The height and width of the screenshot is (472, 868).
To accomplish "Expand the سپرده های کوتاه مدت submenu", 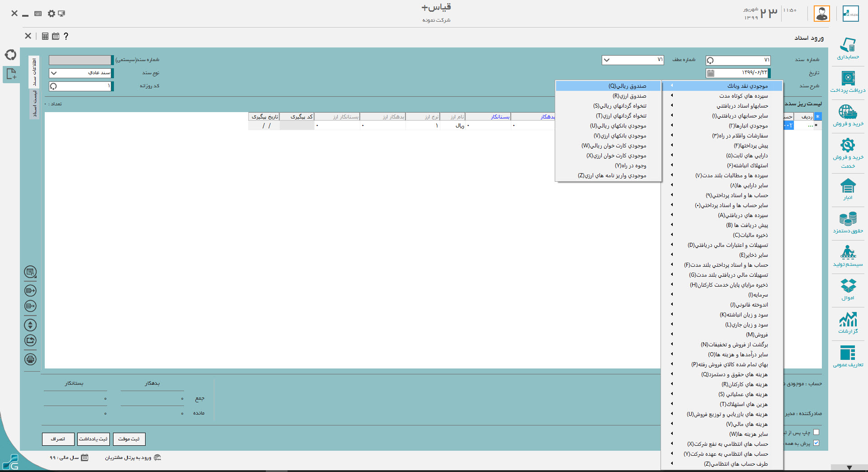I will point(722,96).
